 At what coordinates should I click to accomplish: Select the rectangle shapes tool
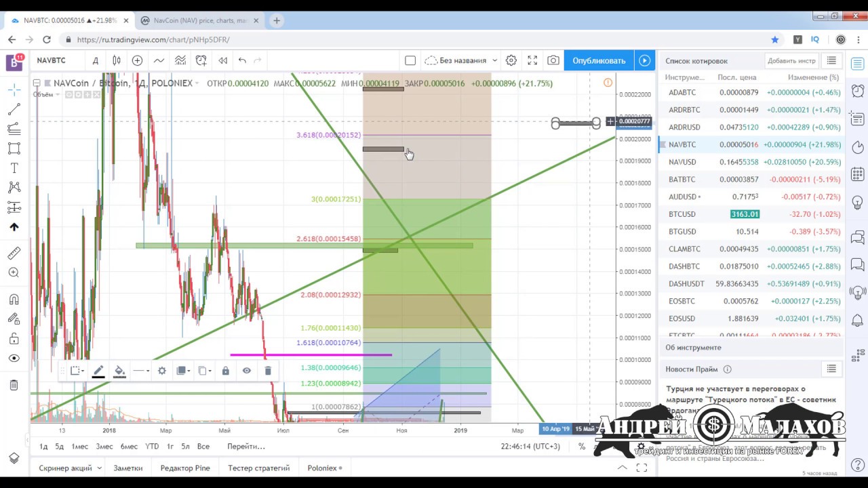(x=14, y=148)
